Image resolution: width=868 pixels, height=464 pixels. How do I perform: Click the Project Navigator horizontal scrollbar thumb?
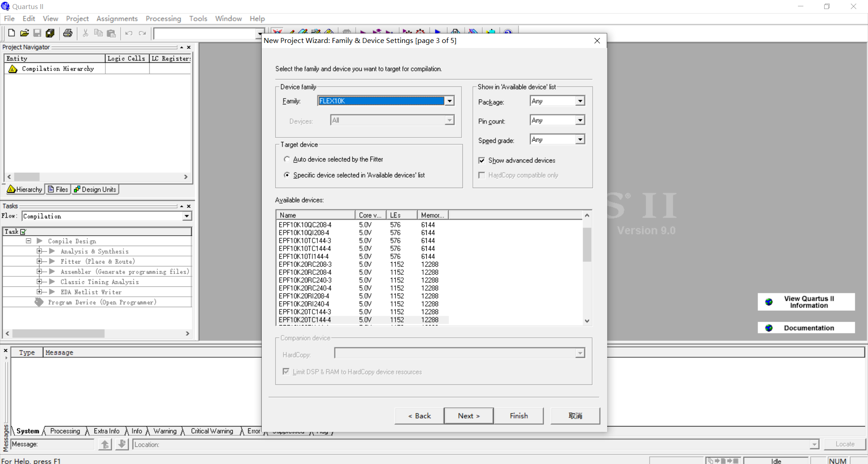click(x=27, y=177)
